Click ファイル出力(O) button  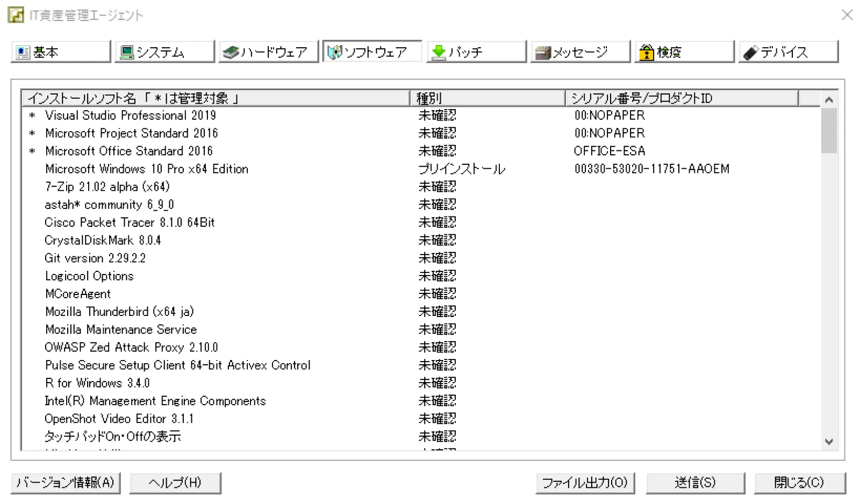click(x=585, y=483)
